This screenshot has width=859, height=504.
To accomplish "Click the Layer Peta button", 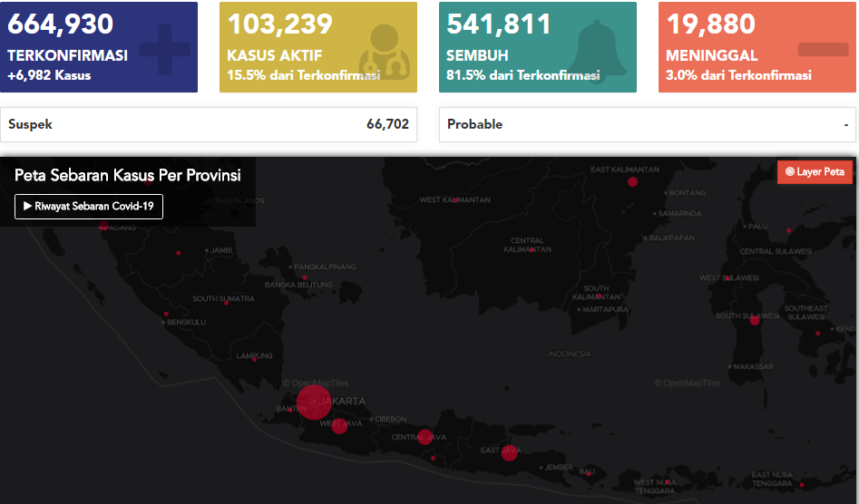I will pyautogui.click(x=815, y=172).
